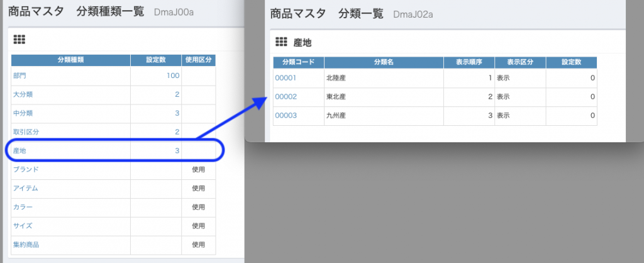This screenshot has height=263, width=644.
Task: Click the highlighted 産地 link
Action: 19,150
